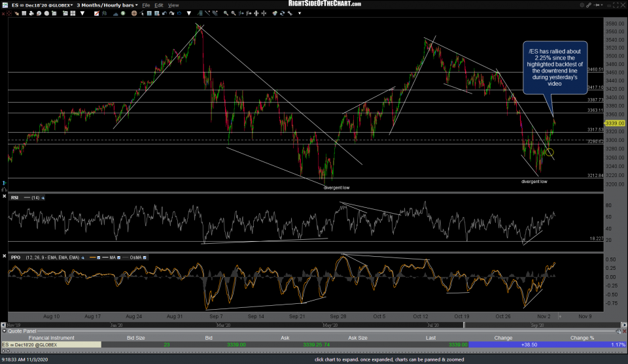
Task: Click the Bid Size column header
Action: [x=136, y=338]
